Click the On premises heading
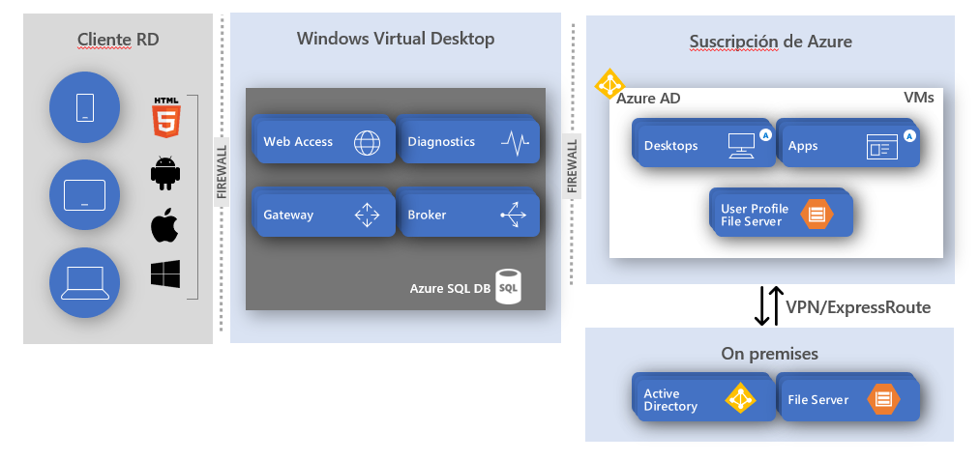The width and height of the screenshot is (980, 461). pyautogui.click(x=769, y=354)
